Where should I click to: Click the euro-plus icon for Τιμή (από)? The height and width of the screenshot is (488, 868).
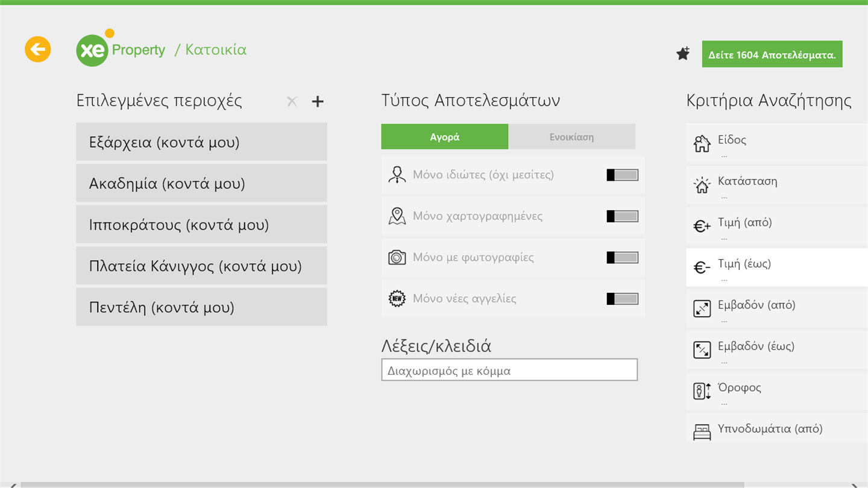coord(702,227)
